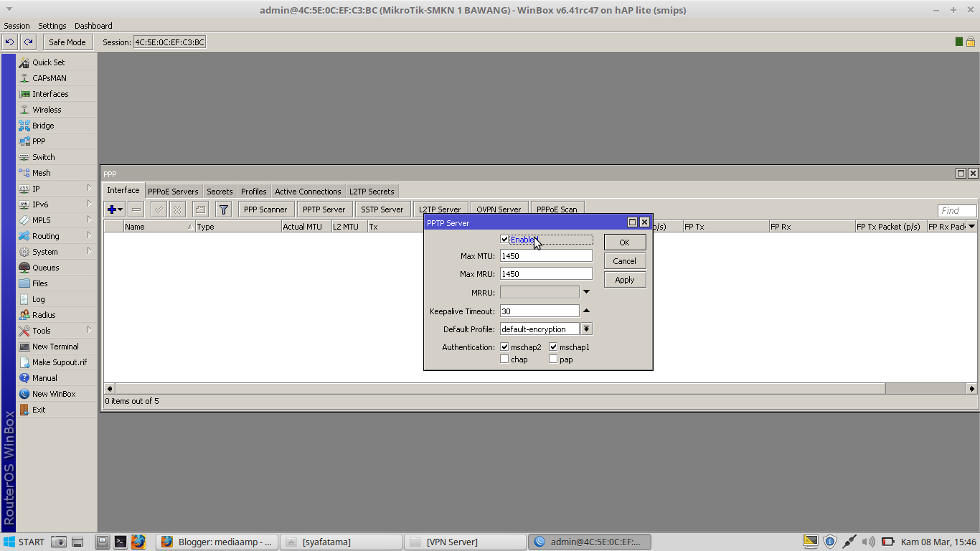Click the disable (X) button in PPP toolbar
This screenshot has height=551, width=980.
tap(176, 209)
